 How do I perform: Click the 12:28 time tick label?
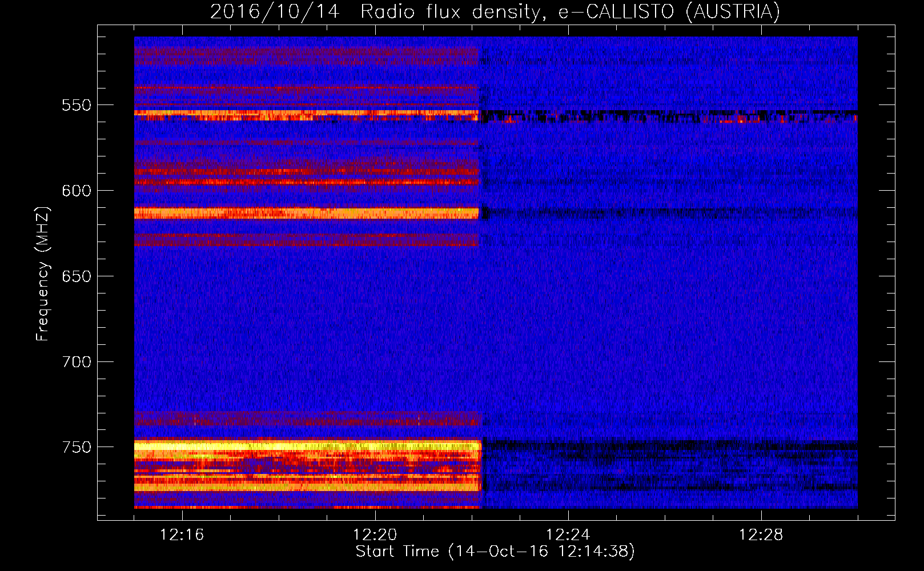tap(761, 535)
